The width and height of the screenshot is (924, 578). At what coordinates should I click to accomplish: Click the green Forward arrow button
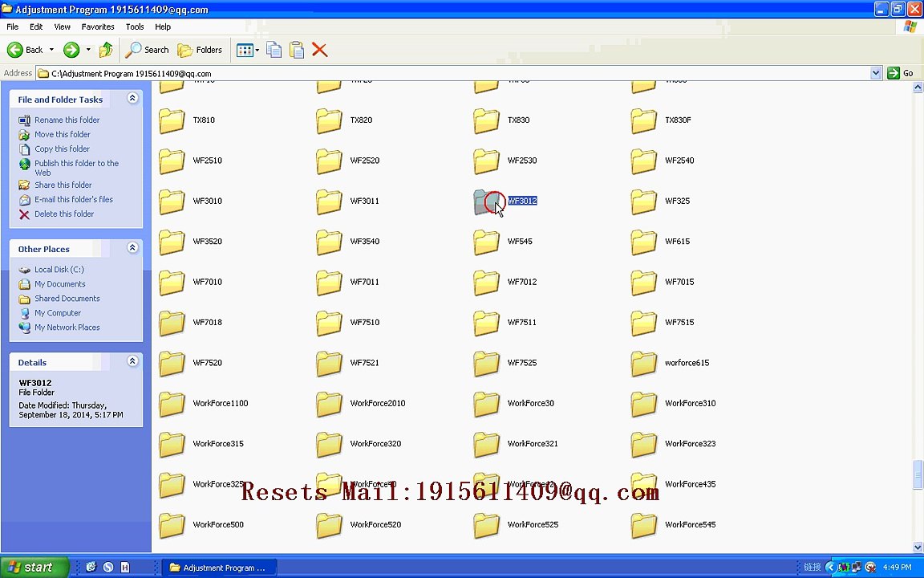click(x=71, y=50)
